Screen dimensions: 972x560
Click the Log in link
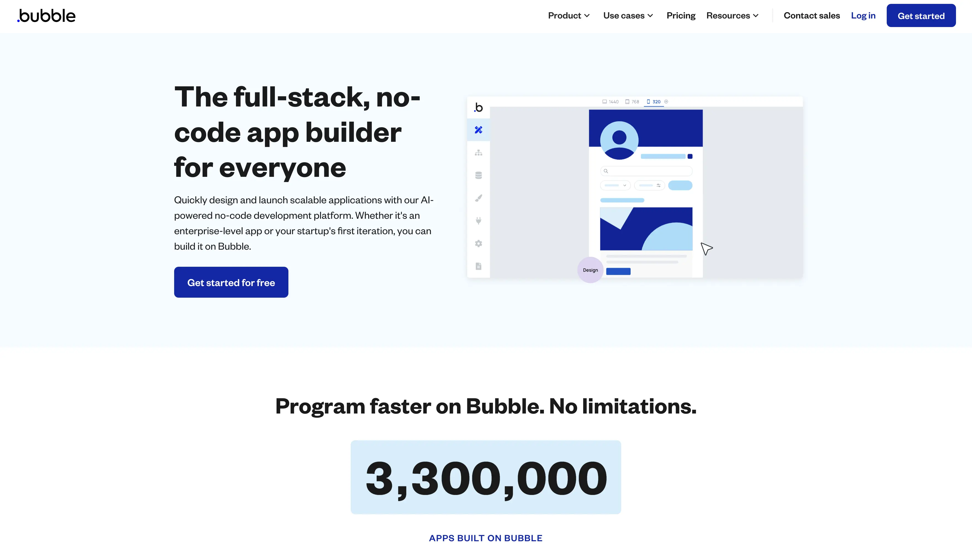pos(863,15)
